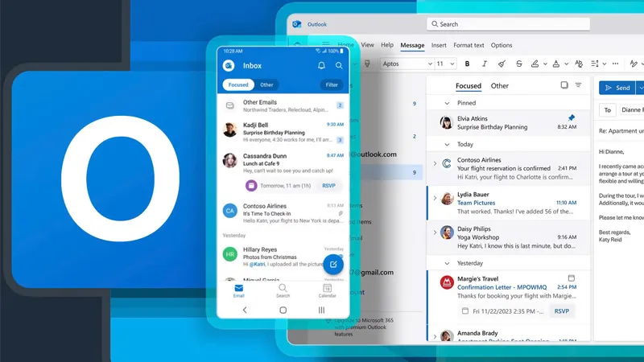Tap the compose floating button on phone
The height and width of the screenshot is (362, 644).
tap(333, 265)
